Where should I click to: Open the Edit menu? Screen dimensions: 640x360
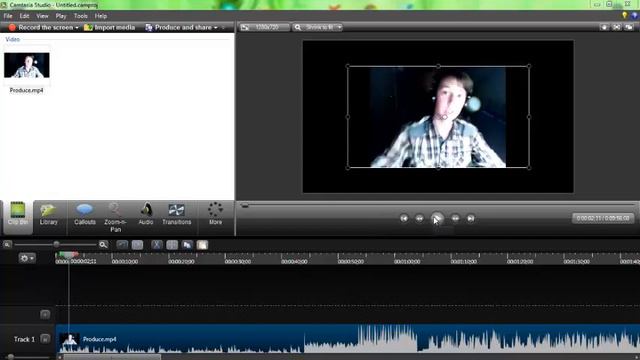tap(24, 16)
